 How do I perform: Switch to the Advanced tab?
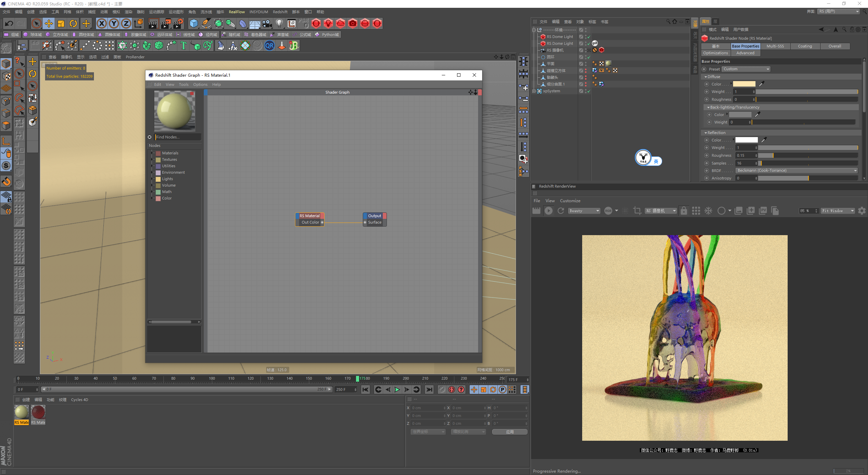pos(745,53)
